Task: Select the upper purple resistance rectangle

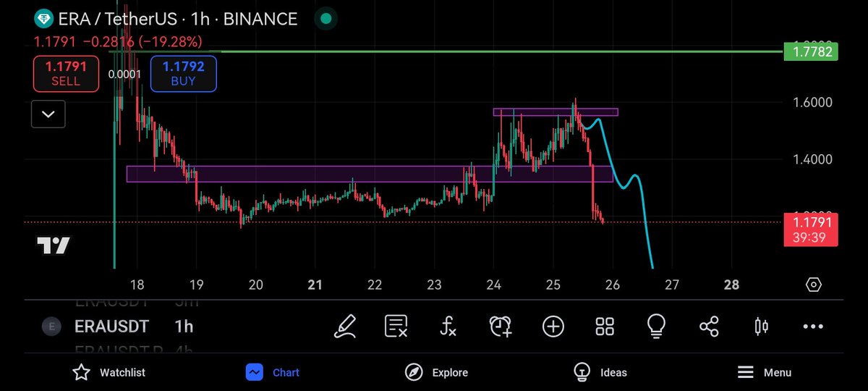Action: (x=556, y=112)
